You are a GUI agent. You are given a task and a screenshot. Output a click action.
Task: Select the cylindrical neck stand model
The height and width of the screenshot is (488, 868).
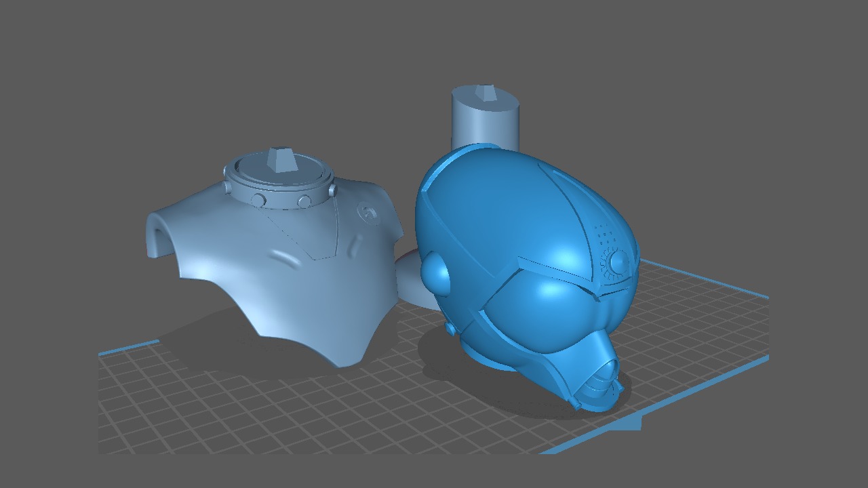tap(485, 119)
